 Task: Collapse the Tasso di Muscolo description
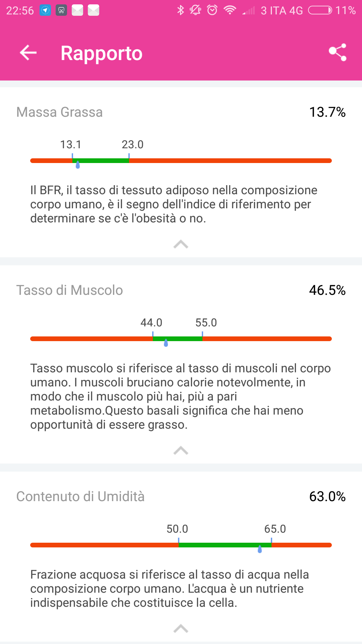[181, 450]
